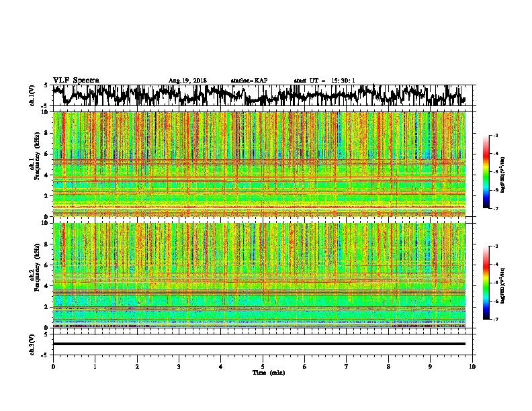Click the "6" minute tick on time axis
Viewport: 532px width, 411px height.
pos(305,367)
